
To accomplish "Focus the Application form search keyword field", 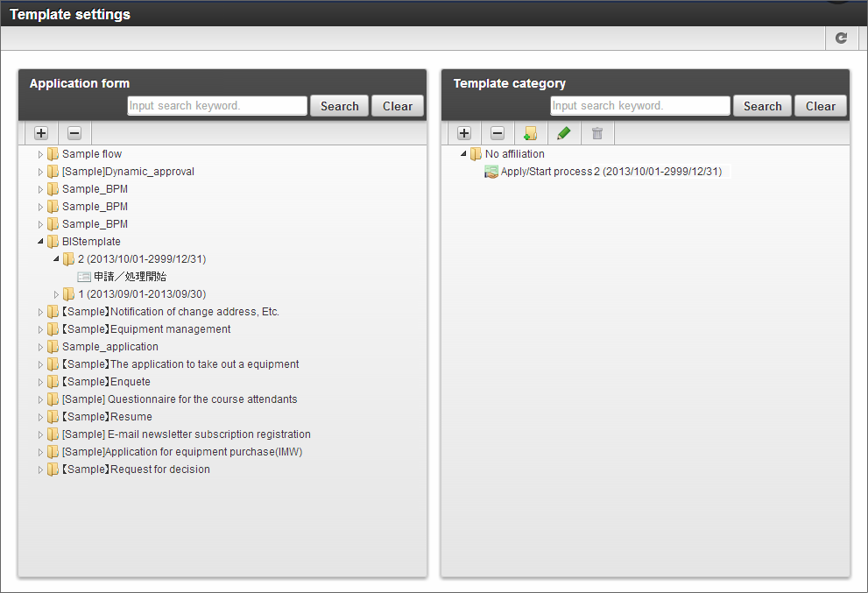I will click(217, 105).
